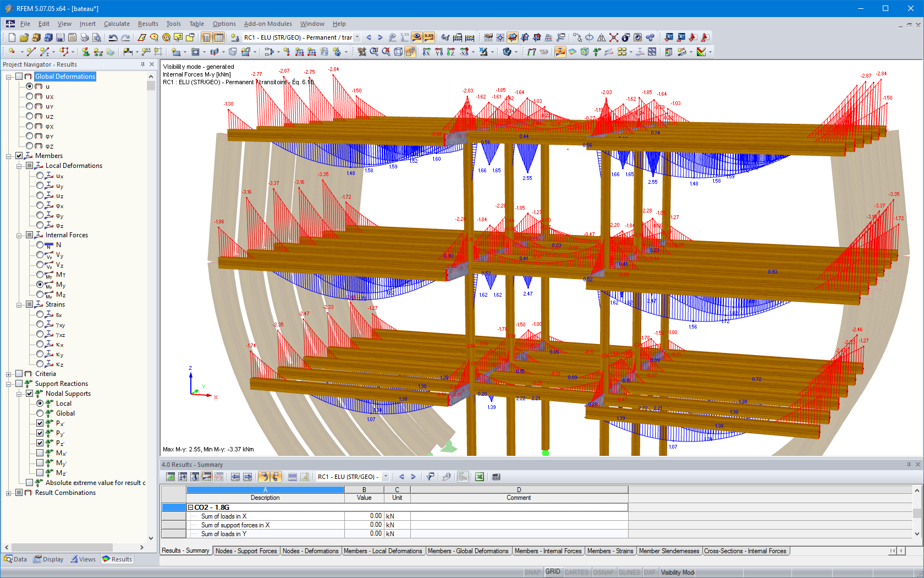This screenshot has height=578, width=924.
Task: Toggle the OSNAP status bar button
Action: [603, 572]
